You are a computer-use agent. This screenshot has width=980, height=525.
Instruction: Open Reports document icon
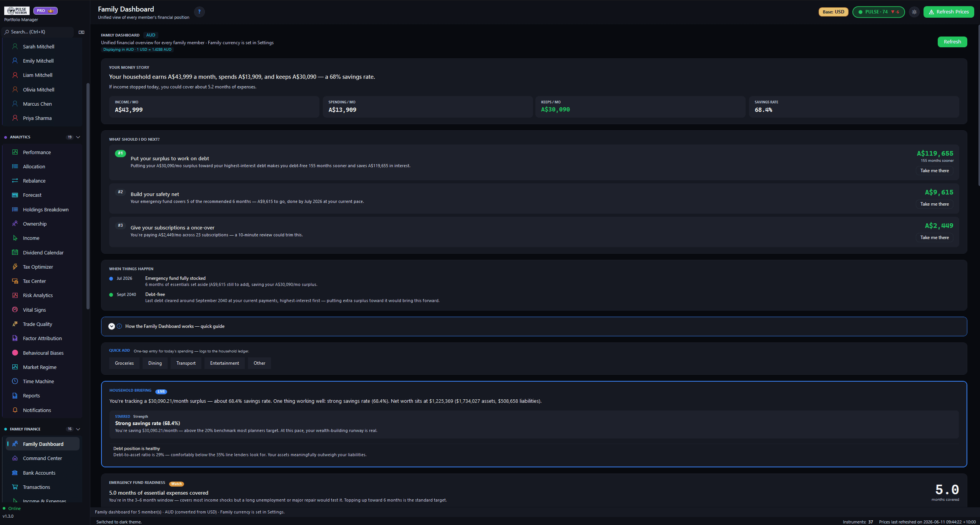coord(15,395)
